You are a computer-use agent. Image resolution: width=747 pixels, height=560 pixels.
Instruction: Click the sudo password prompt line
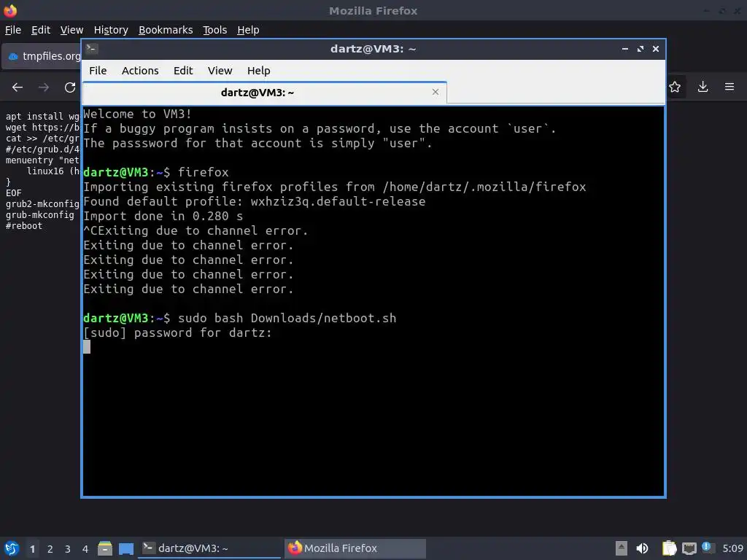(x=177, y=332)
